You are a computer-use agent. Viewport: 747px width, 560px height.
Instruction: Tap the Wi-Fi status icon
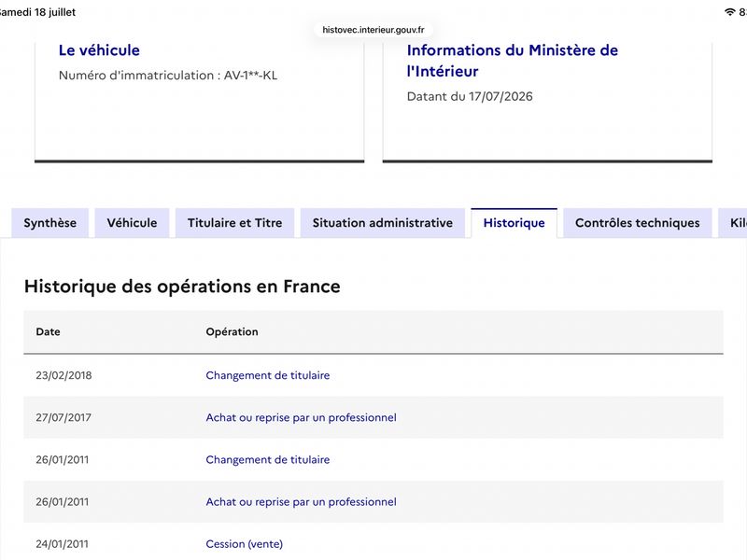click(x=729, y=12)
